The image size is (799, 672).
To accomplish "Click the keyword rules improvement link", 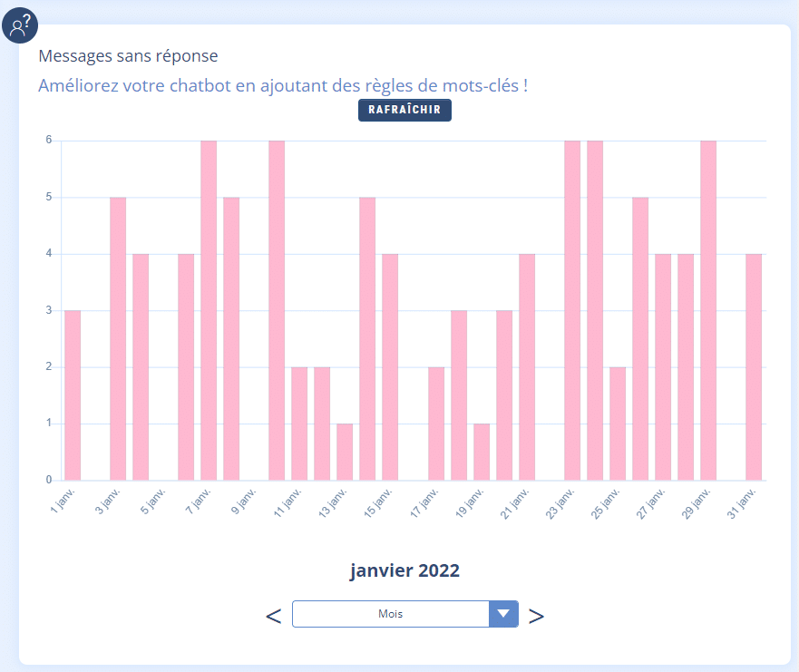I will (283, 86).
